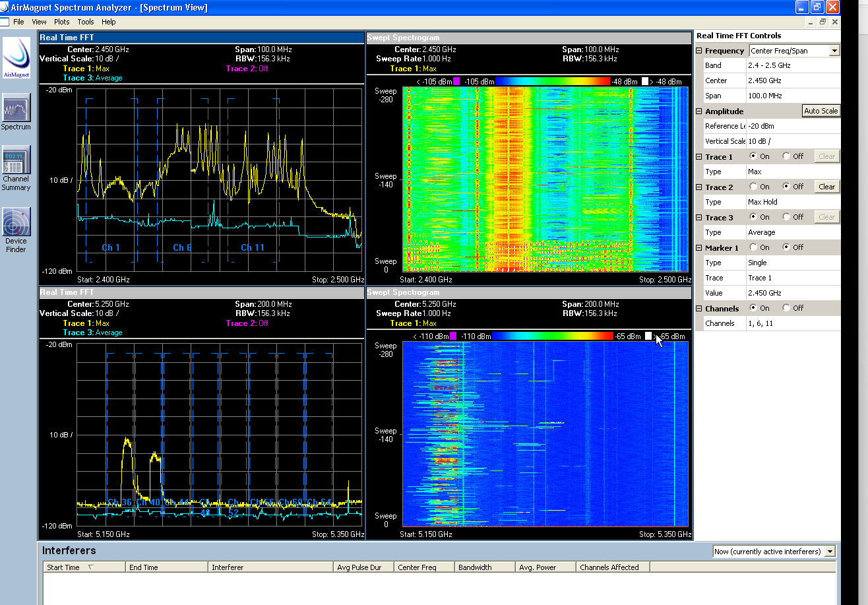The height and width of the screenshot is (605, 868).
Task: Click the Avg Pulse Dur column header
Action: click(x=364, y=567)
